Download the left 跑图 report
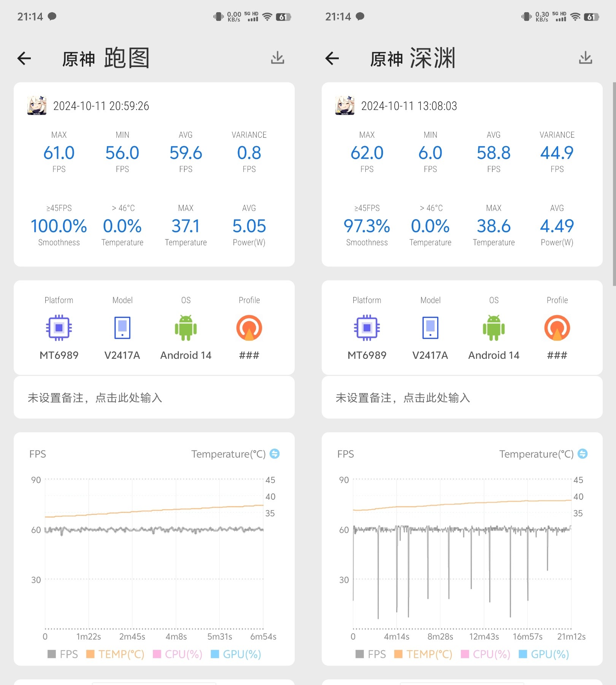This screenshot has width=616, height=685. click(x=278, y=58)
